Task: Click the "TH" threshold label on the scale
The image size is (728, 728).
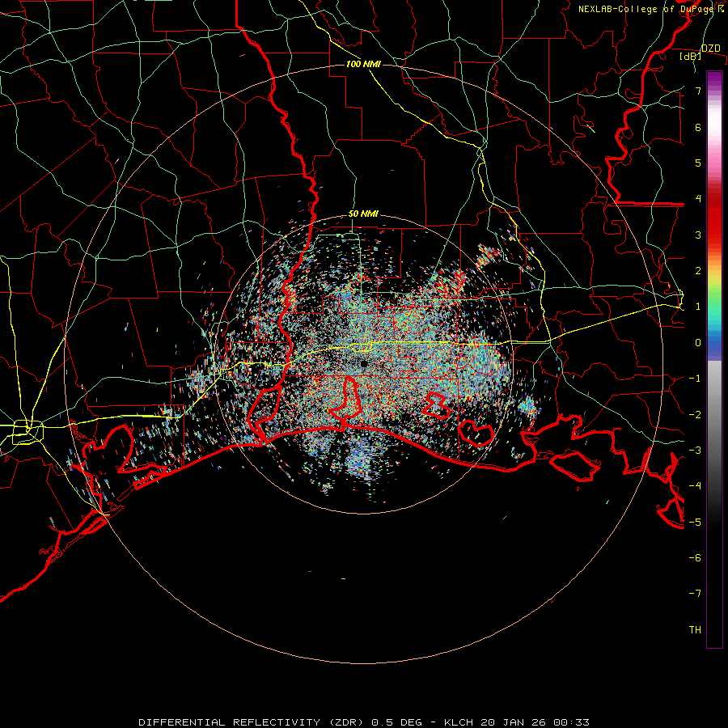Action: [x=695, y=630]
